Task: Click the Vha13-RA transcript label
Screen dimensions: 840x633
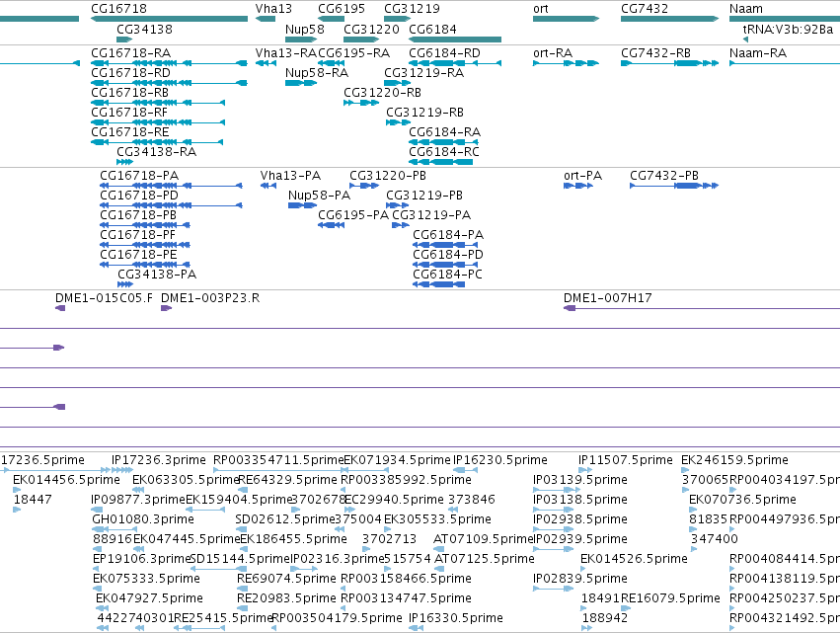Action: point(286,53)
